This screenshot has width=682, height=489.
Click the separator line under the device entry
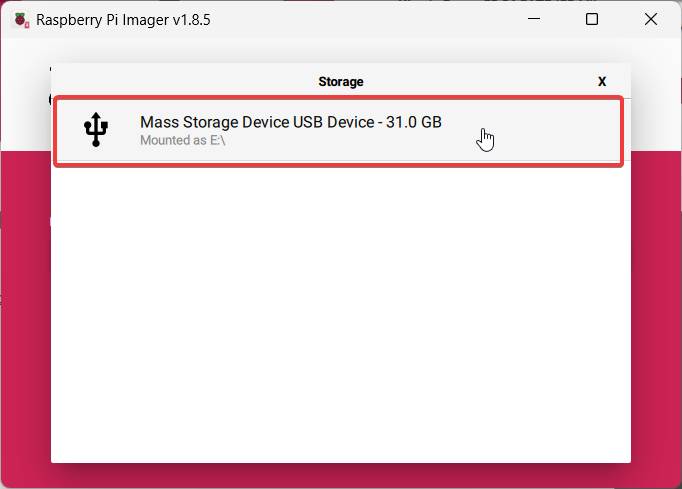pyautogui.click(x=340, y=161)
